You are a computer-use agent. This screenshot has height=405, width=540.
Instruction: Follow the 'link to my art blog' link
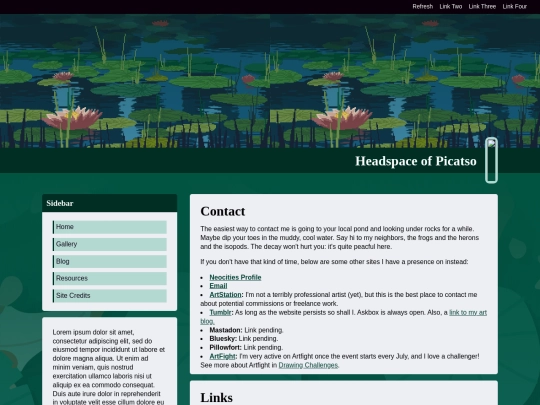point(468,312)
